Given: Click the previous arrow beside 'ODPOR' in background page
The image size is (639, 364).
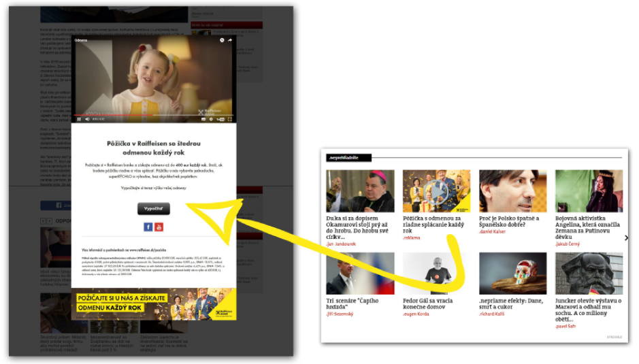Looking at the screenshot, I should tap(43, 221).
